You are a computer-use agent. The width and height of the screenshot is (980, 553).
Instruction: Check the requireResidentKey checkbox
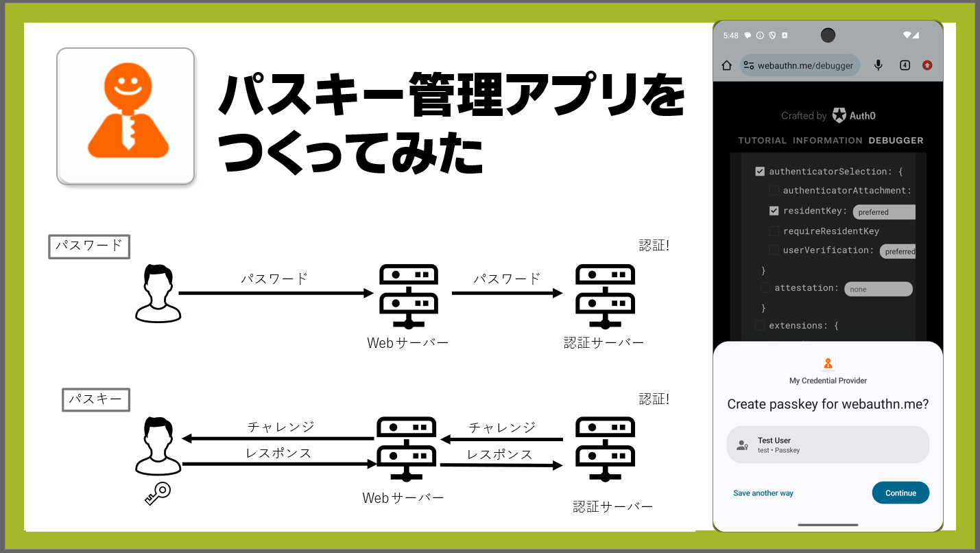(x=774, y=231)
